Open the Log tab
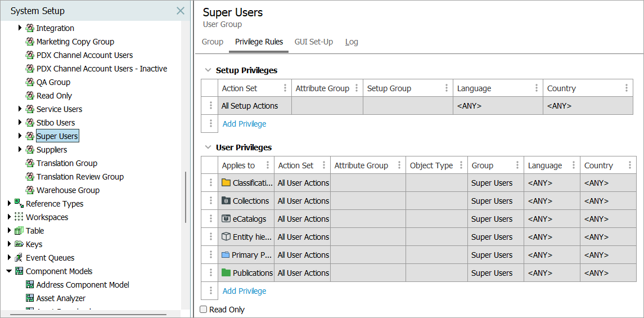 click(x=352, y=42)
